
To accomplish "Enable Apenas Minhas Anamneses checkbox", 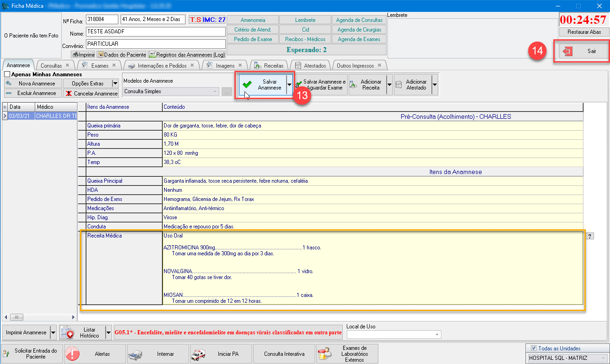I will 7,74.
